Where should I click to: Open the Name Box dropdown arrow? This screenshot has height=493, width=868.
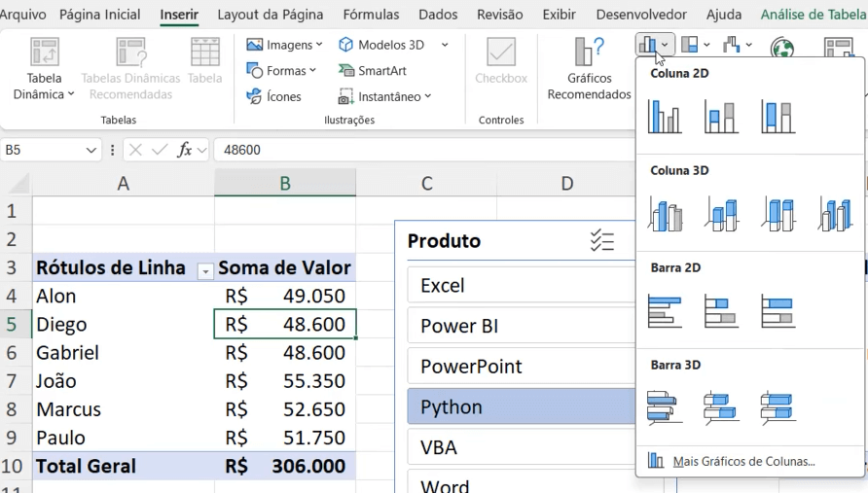click(91, 150)
